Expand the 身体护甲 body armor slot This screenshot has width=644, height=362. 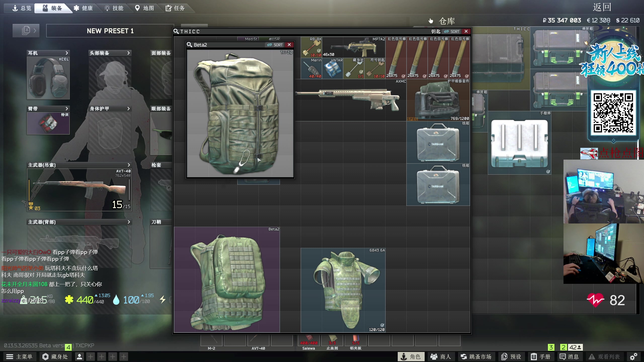(x=129, y=109)
